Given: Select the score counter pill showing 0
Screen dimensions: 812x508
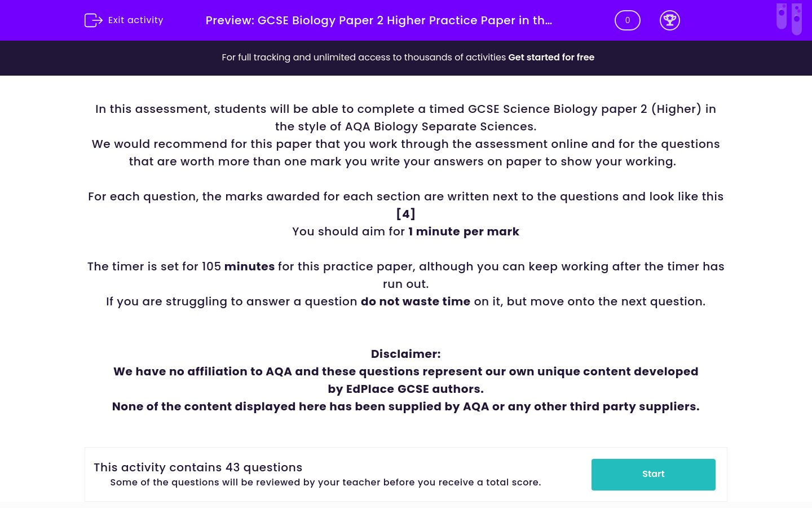Looking at the screenshot, I should 627,20.
